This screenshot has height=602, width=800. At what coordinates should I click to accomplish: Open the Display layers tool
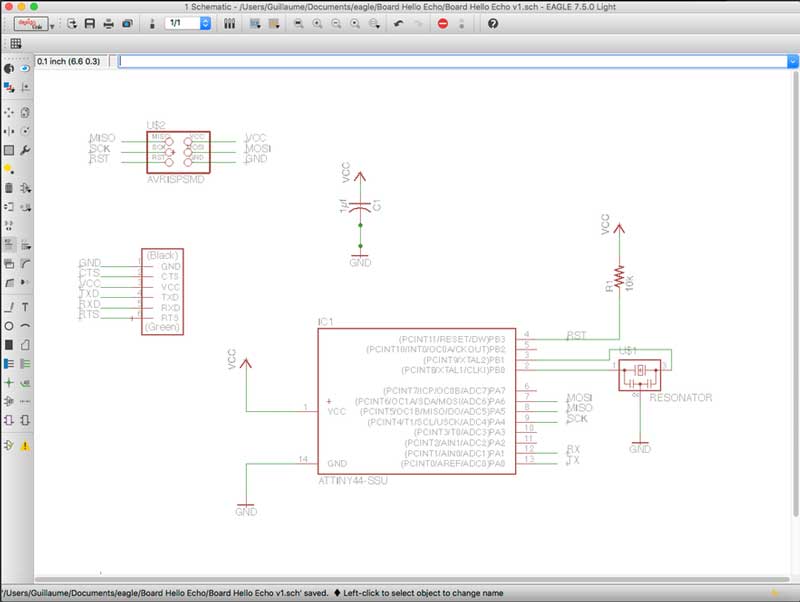(9, 88)
